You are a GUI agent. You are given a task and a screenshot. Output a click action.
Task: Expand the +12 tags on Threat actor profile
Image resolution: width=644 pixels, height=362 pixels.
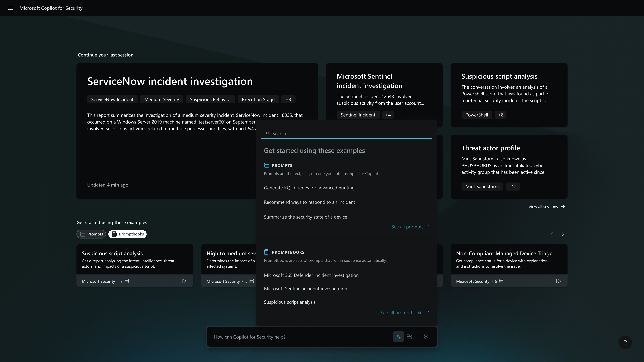coord(513,187)
